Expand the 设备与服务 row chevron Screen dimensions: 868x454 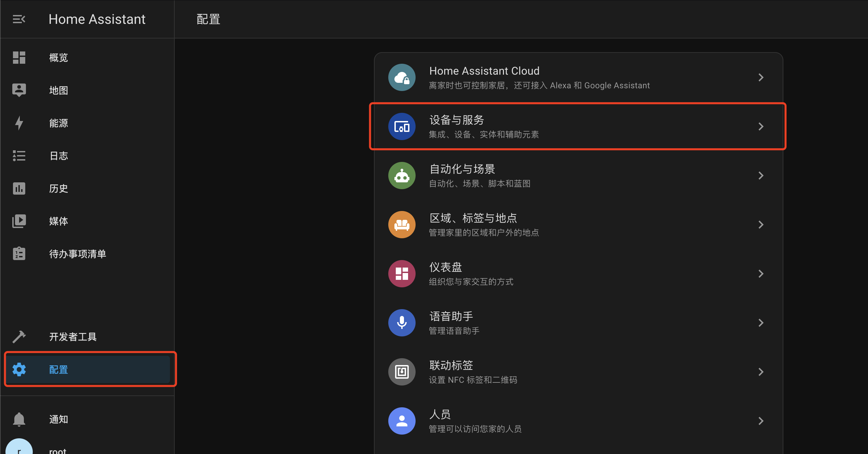pos(761,126)
